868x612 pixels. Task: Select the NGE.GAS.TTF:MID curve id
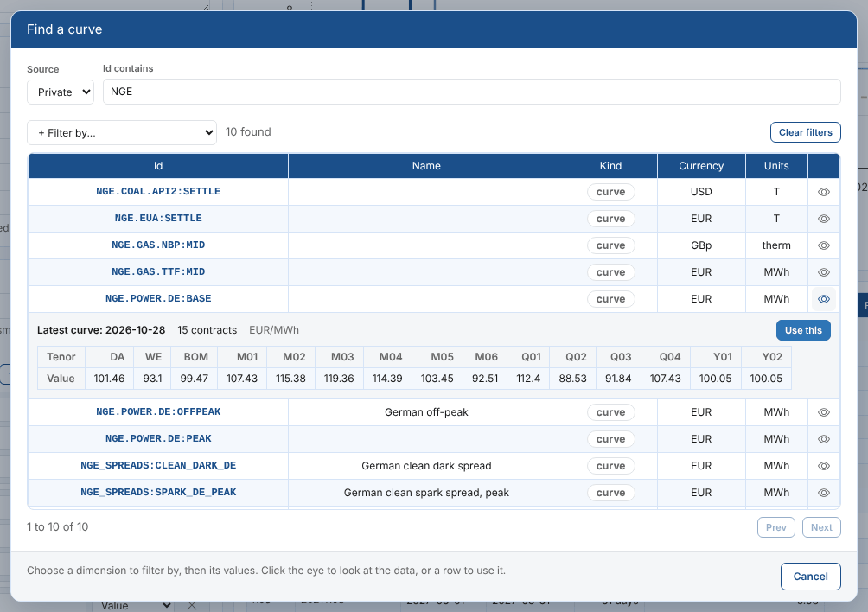click(158, 271)
